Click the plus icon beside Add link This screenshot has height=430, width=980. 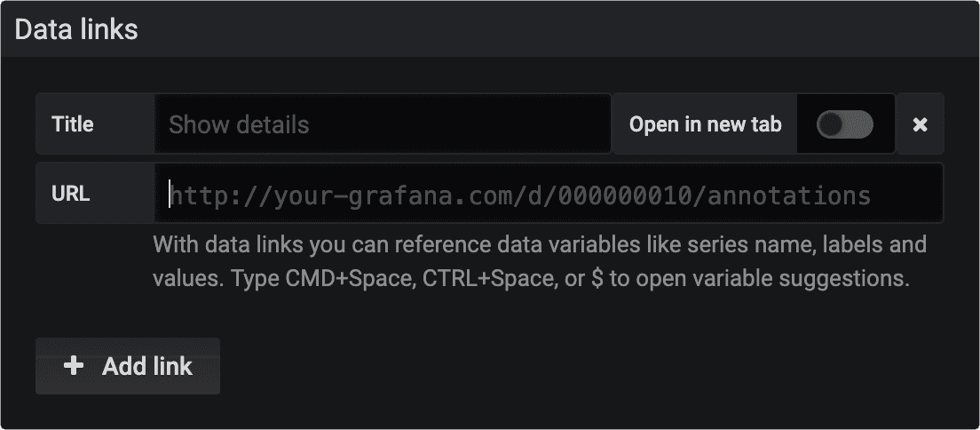point(75,366)
